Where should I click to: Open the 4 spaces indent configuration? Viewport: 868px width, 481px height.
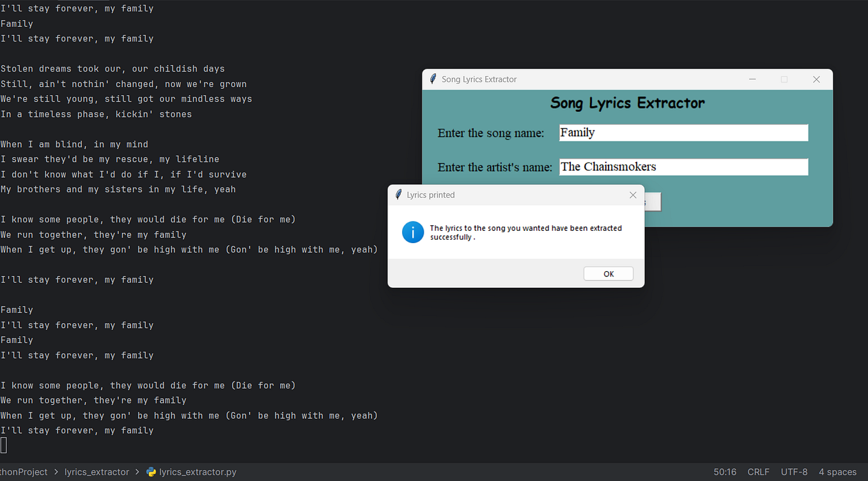point(837,472)
